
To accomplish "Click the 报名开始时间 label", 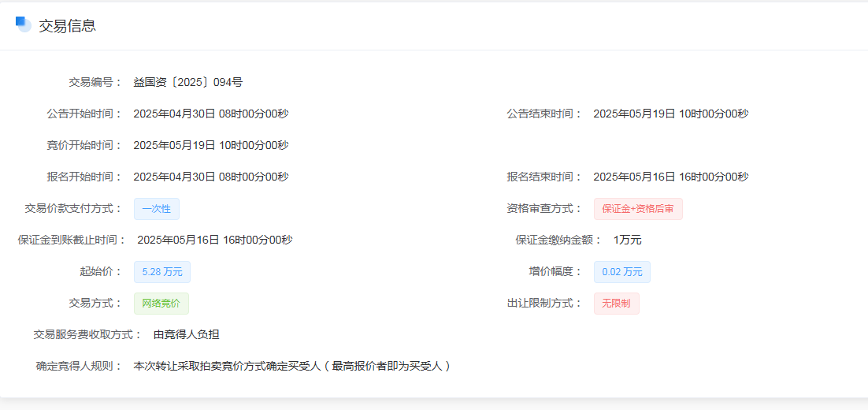I will point(85,177).
